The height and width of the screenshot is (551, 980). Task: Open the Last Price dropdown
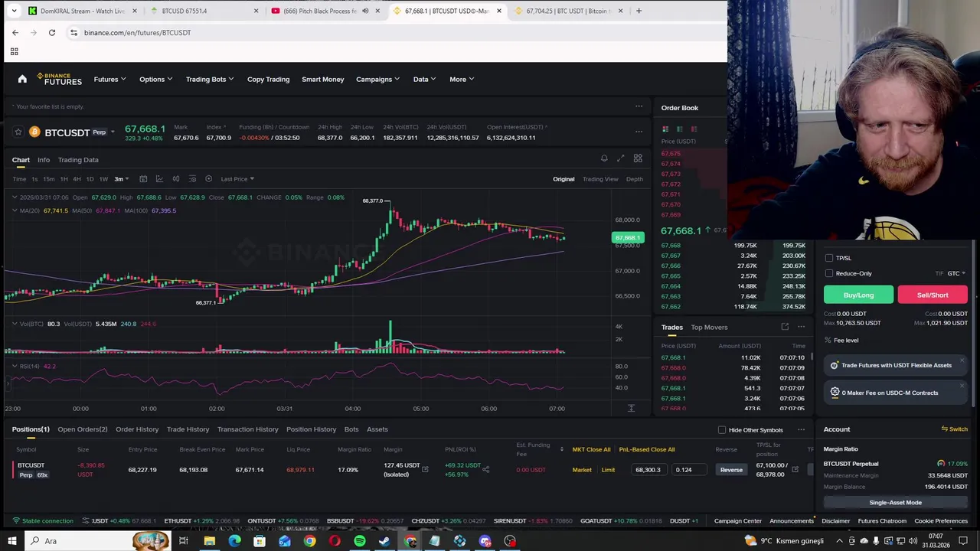pyautogui.click(x=237, y=179)
